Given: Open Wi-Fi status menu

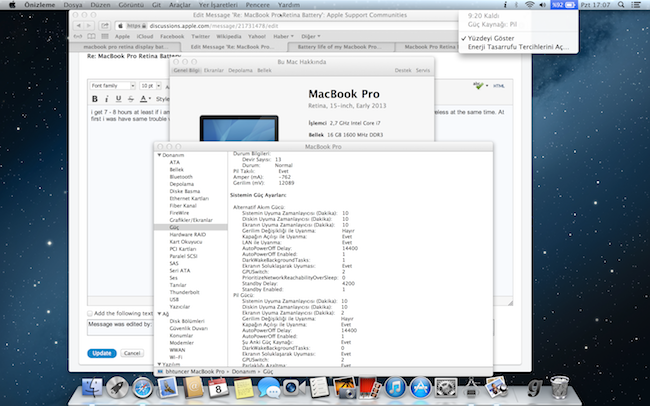Looking at the screenshot, I should pyautogui.click(x=529, y=5).
